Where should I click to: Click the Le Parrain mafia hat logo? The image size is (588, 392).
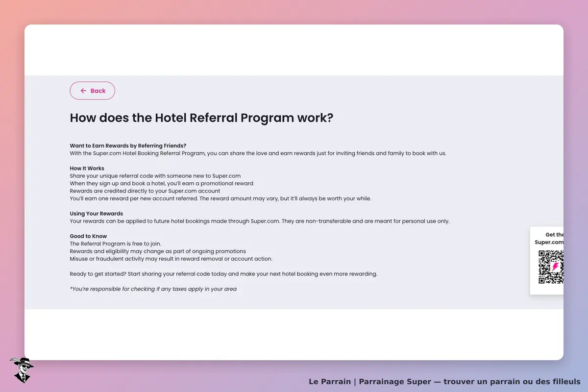tap(22, 370)
